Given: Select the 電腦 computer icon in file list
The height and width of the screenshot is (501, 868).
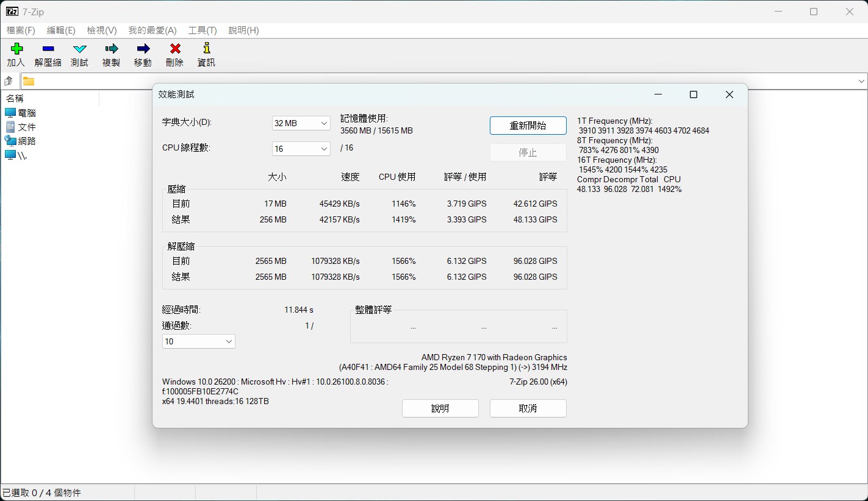Looking at the screenshot, I should [10, 113].
